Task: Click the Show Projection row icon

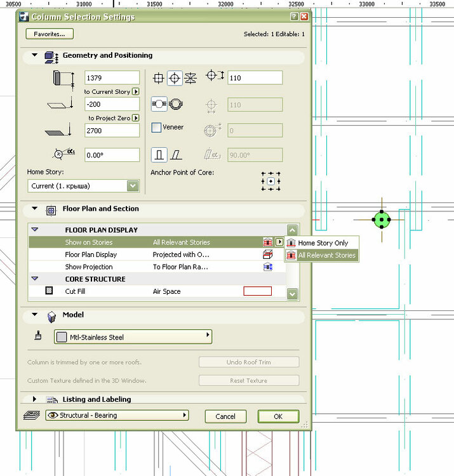Action: click(267, 267)
